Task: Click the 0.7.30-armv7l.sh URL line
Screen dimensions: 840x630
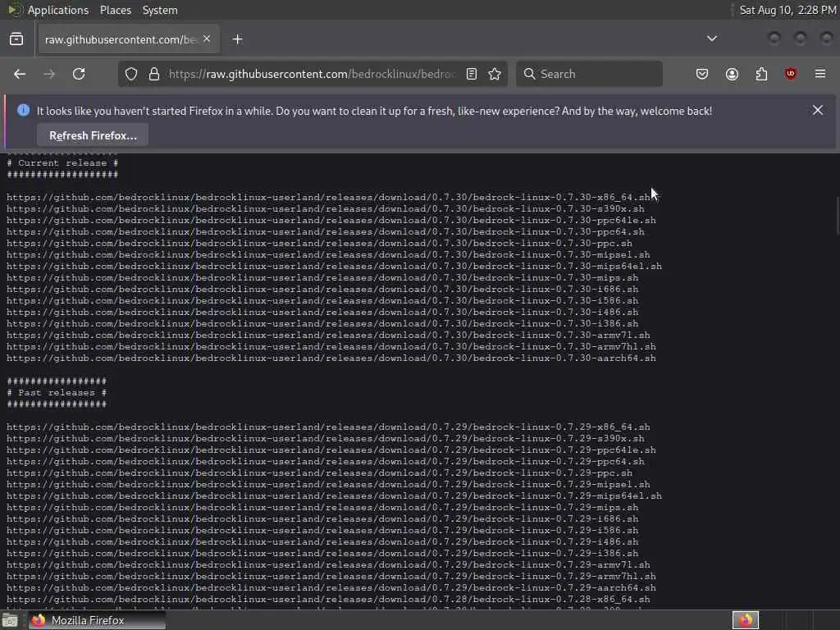Action: pos(328,336)
